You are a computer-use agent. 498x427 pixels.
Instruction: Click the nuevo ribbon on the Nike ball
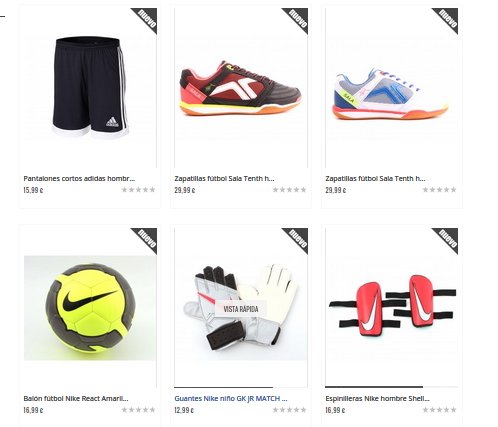[x=147, y=238]
